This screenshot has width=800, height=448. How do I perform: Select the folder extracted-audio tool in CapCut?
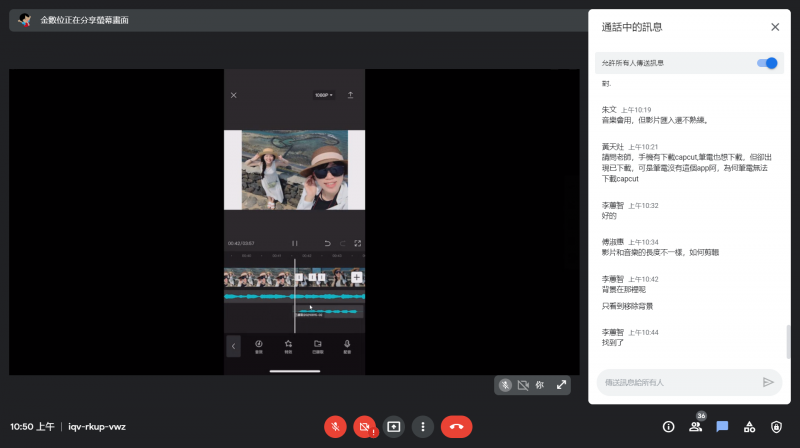[x=318, y=346]
